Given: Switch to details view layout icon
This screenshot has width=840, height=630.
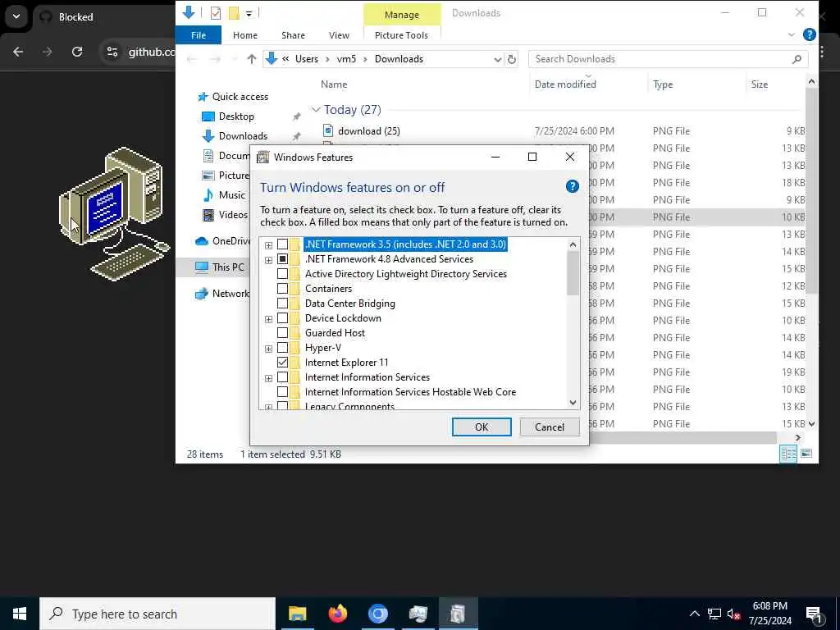Looking at the screenshot, I should pyautogui.click(x=788, y=454).
